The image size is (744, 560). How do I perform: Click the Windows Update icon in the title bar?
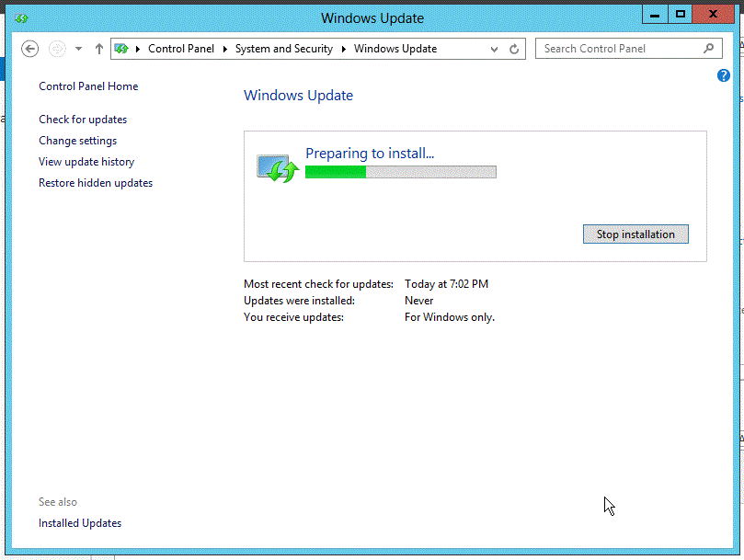pyautogui.click(x=23, y=17)
